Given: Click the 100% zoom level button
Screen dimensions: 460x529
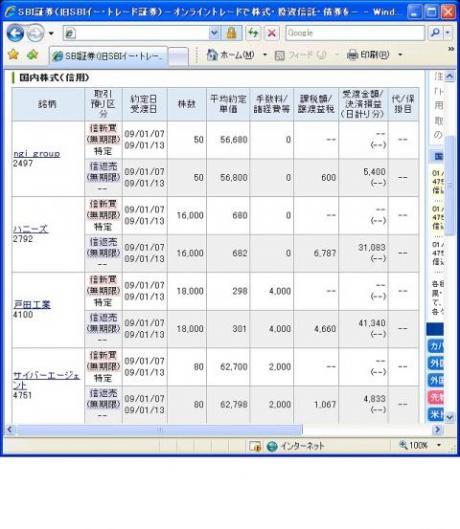Looking at the screenshot, I should point(414,445).
